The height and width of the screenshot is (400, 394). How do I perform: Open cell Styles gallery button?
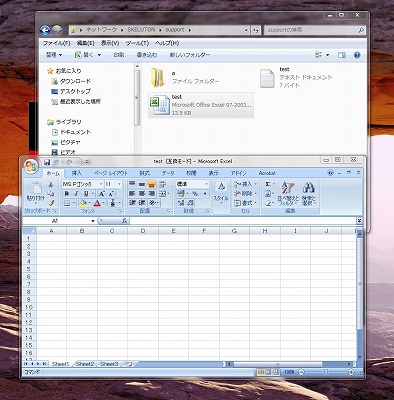[221, 194]
